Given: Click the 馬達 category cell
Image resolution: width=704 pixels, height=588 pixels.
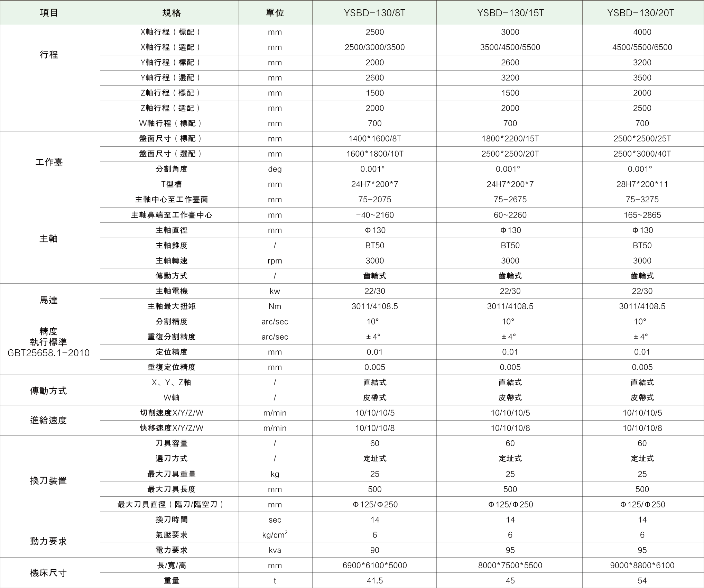Looking at the screenshot, I should click(x=48, y=300).
